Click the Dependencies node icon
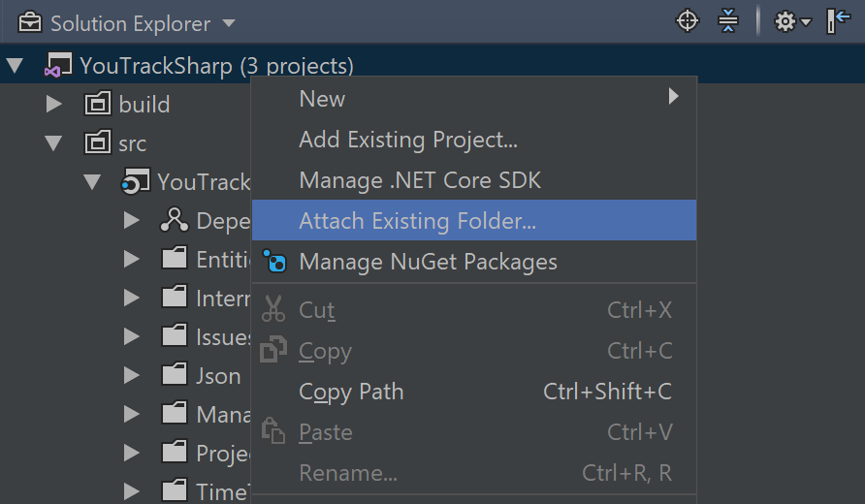Image resolution: width=865 pixels, height=504 pixels. [175, 219]
